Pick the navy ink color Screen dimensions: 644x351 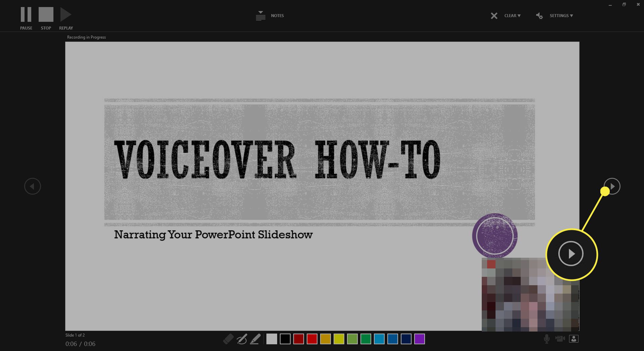click(406, 339)
